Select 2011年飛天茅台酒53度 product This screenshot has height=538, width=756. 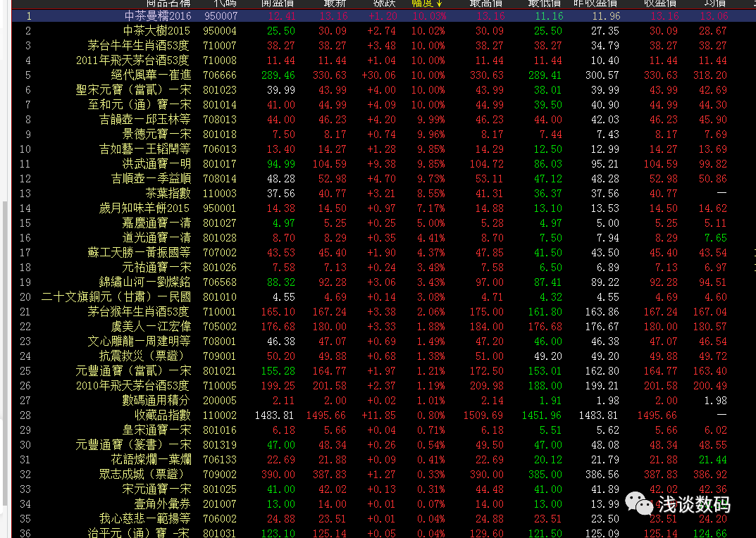pos(132,61)
